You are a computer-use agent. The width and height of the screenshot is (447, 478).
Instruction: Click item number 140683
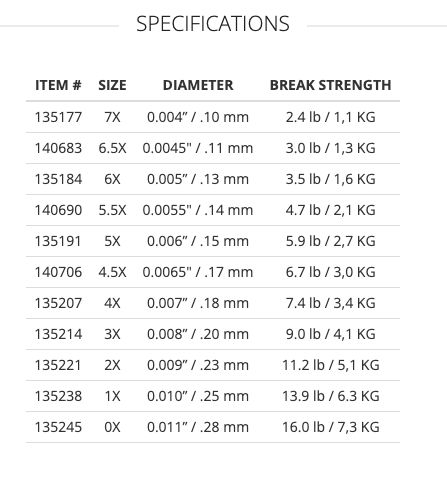pyautogui.click(x=58, y=148)
